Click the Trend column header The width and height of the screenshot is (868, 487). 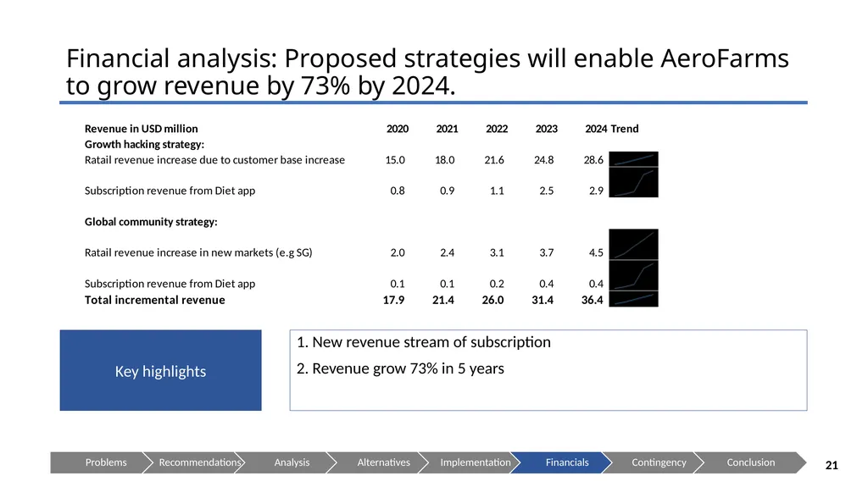point(625,129)
